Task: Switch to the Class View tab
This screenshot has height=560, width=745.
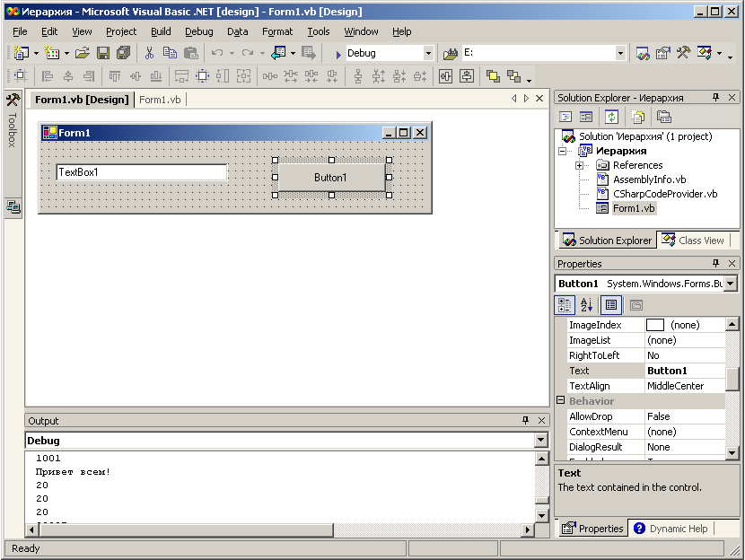Action: coord(693,241)
